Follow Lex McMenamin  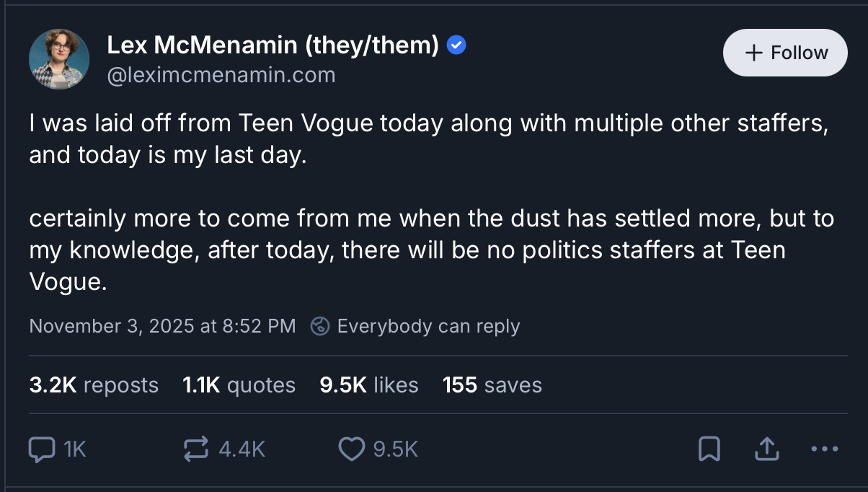[x=785, y=53]
